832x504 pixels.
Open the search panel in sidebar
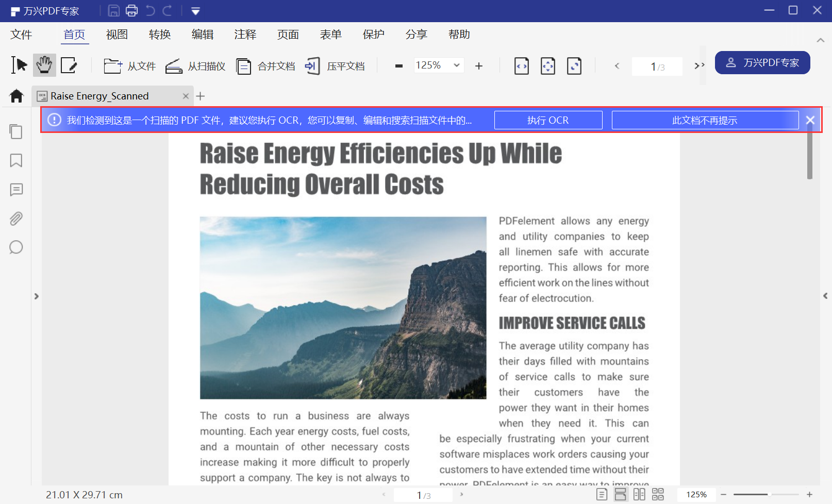[16, 247]
